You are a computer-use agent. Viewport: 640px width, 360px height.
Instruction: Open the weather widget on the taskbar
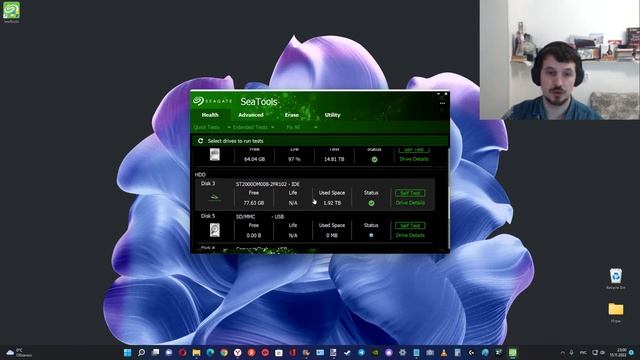(19, 353)
